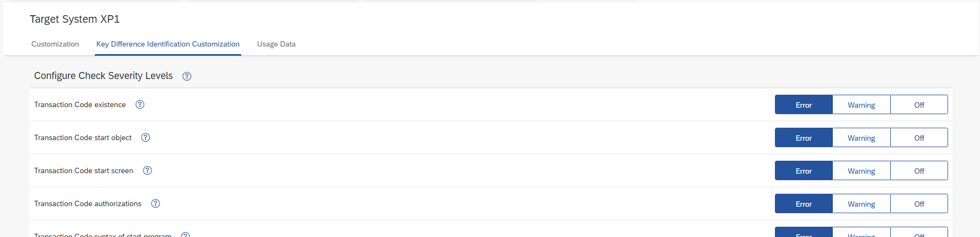Select Key Difference Identification Customization tab
Screen dimensions: 980x237
point(168,44)
